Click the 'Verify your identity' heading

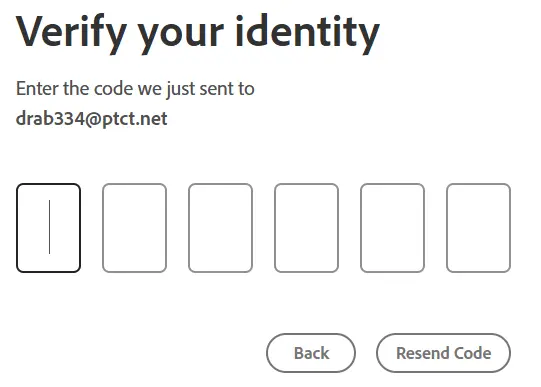(x=198, y=33)
